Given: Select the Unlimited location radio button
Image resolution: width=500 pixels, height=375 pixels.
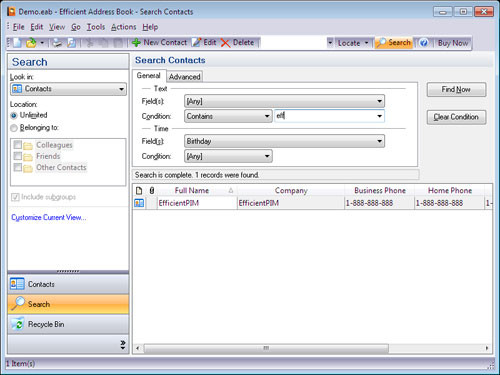Looking at the screenshot, I should [14, 115].
